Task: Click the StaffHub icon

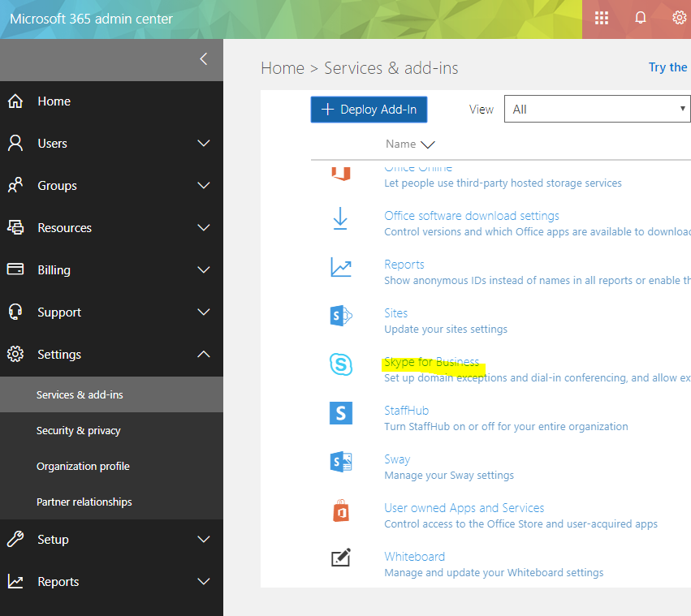Action: pos(341,413)
